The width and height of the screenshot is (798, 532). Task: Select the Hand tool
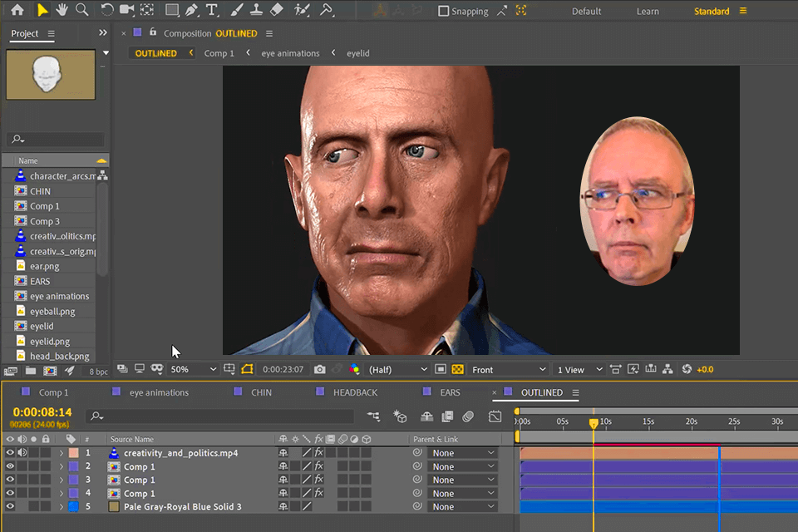point(61,10)
